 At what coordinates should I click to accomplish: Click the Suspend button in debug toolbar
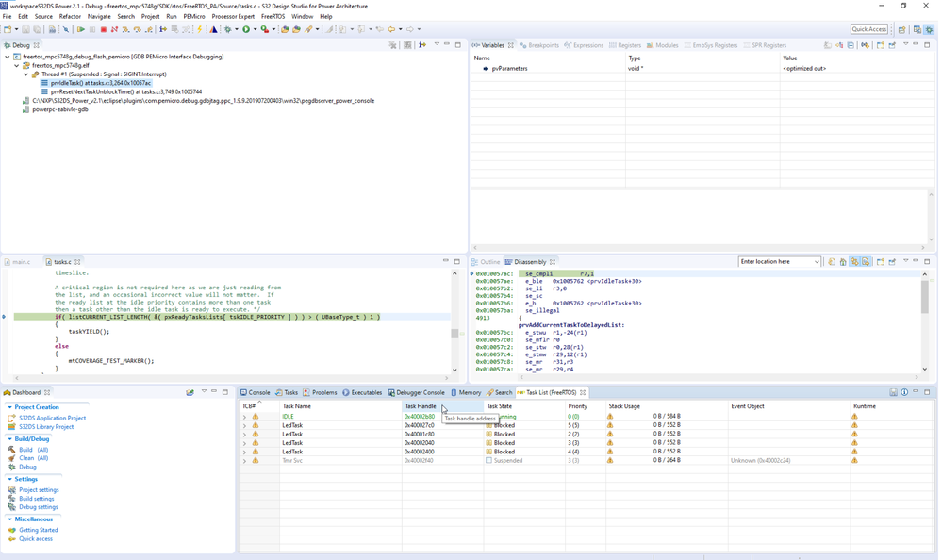[x=92, y=29]
